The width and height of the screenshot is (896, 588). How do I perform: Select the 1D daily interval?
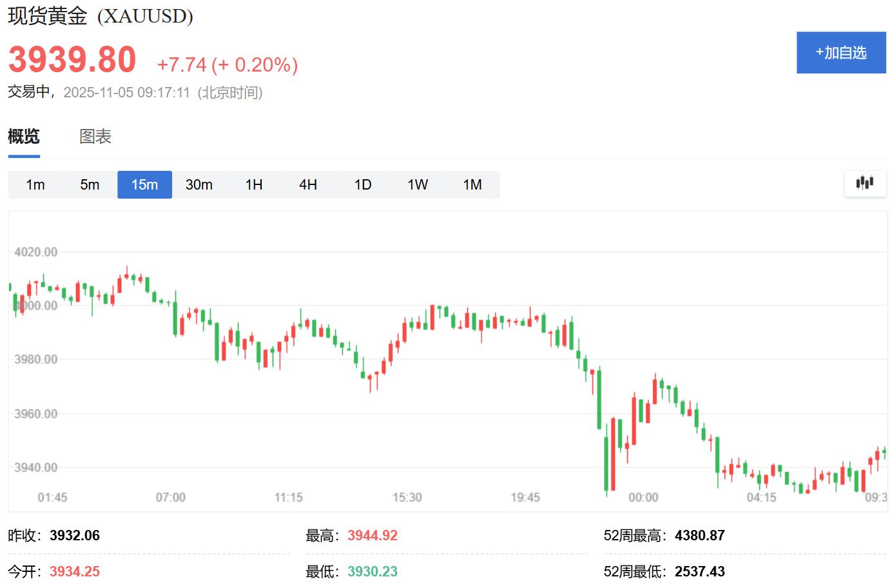click(x=363, y=184)
